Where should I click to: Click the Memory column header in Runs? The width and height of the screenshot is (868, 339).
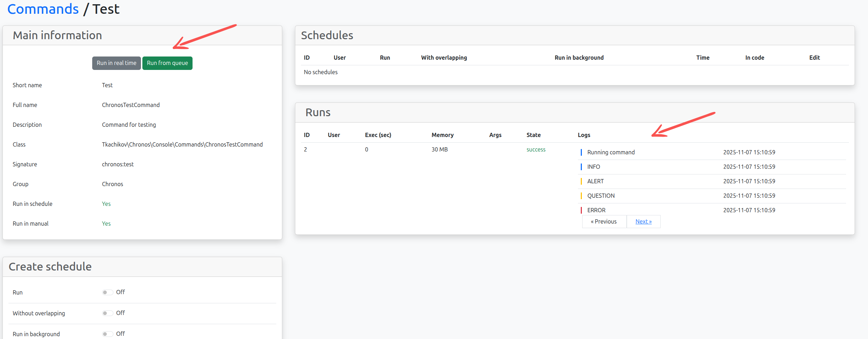(442, 135)
